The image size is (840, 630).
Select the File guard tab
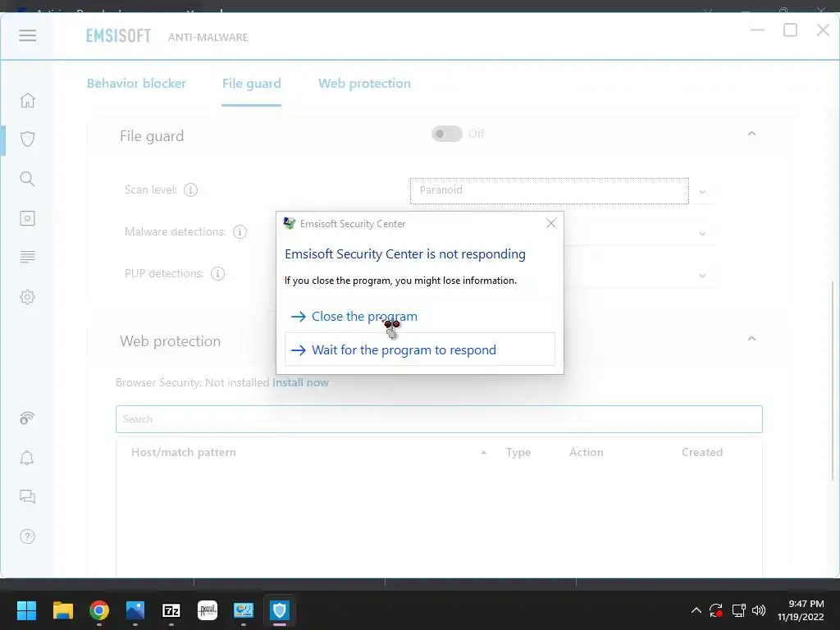tap(251, 84)
